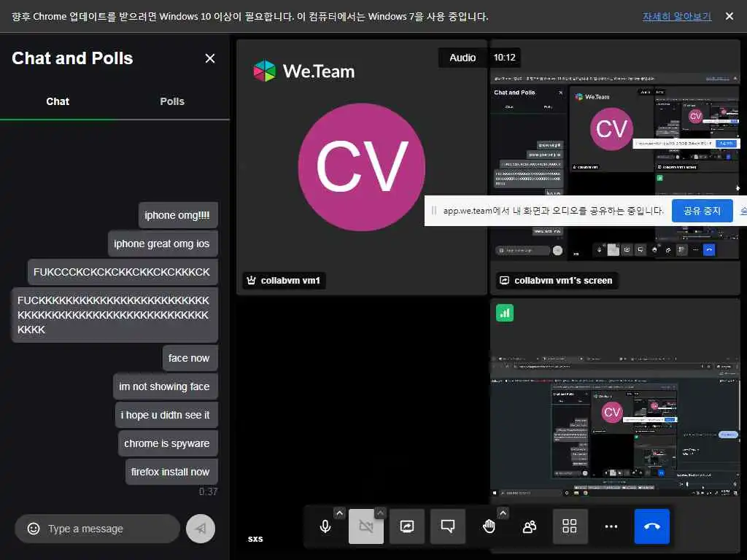
Task: Expand the camera options arrow
Action: pos(380,513)
